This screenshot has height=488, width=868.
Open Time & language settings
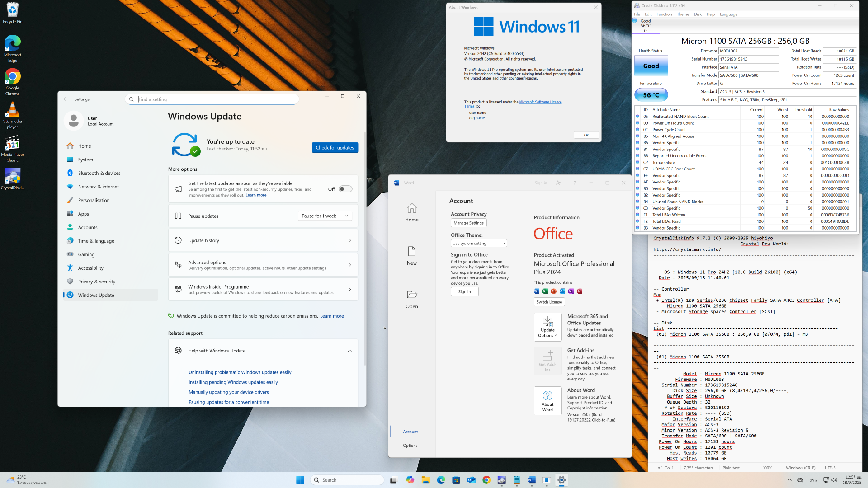click(x=110, y=241)
